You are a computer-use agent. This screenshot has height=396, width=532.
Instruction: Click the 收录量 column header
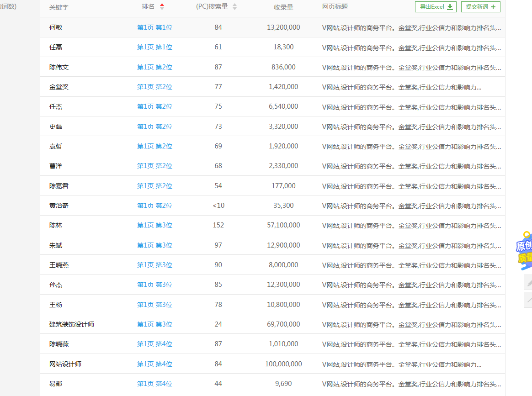[x=283, y=7]
